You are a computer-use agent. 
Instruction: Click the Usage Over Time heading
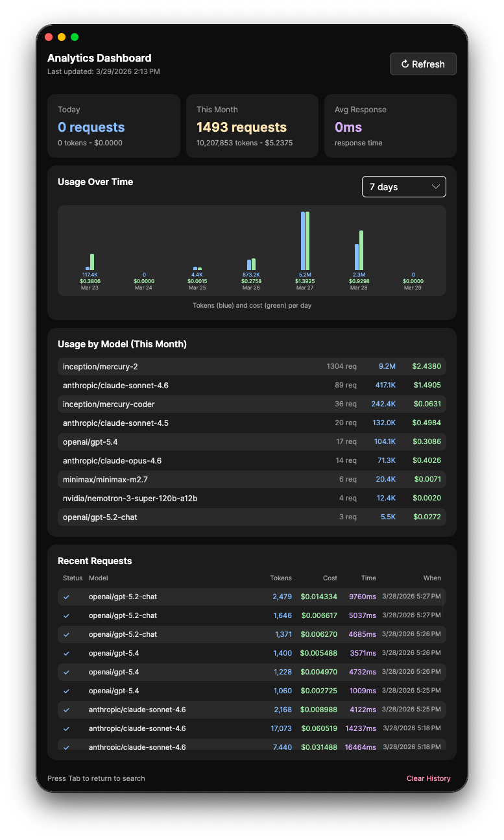[x=95, y=182]
